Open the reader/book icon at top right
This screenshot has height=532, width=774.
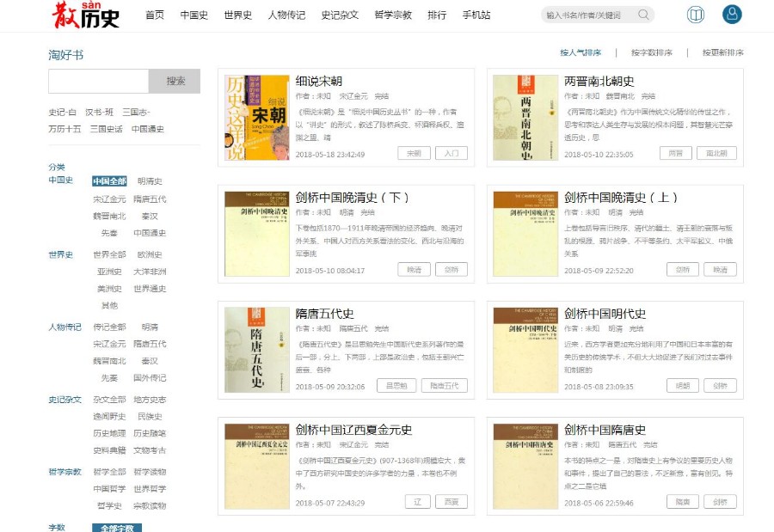tap(695, 15)
